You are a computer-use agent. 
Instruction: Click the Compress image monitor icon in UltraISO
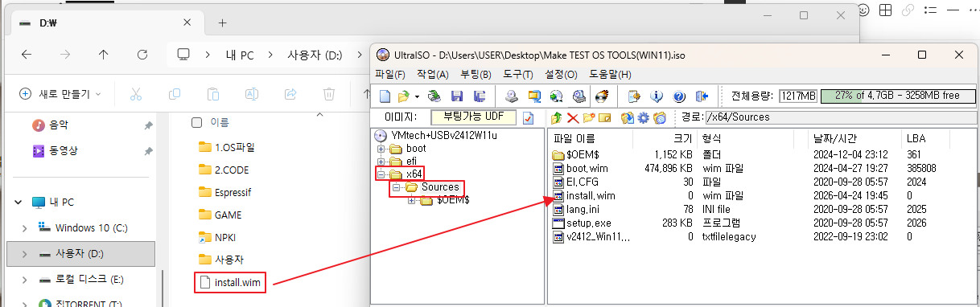533,96
